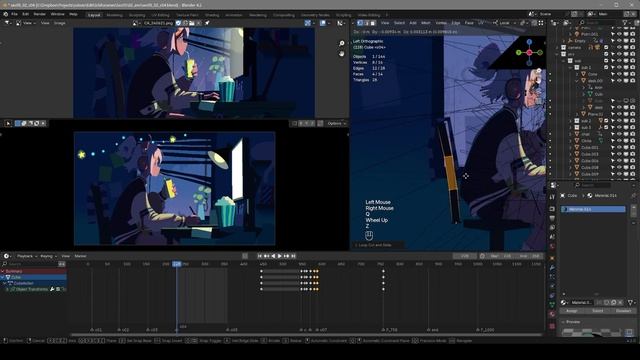Toggle camera collection exclude checkbox

pyautogui.click(x=606, y=47)
